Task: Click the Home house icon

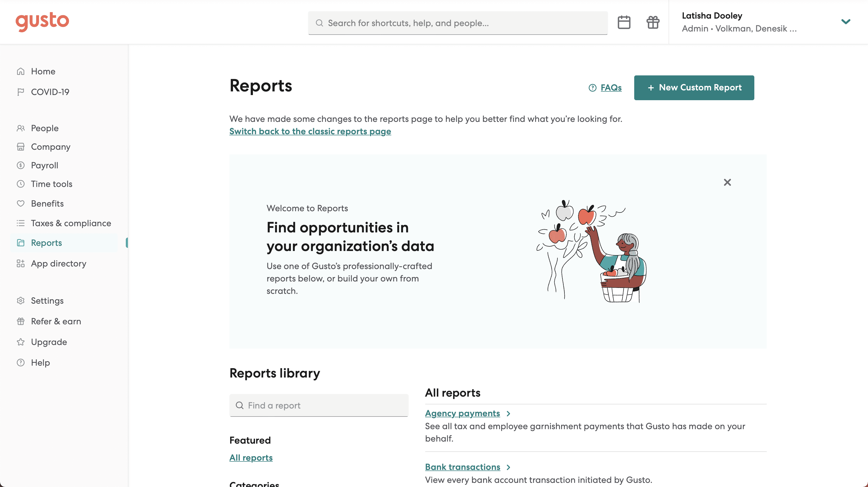Action: 21,72
